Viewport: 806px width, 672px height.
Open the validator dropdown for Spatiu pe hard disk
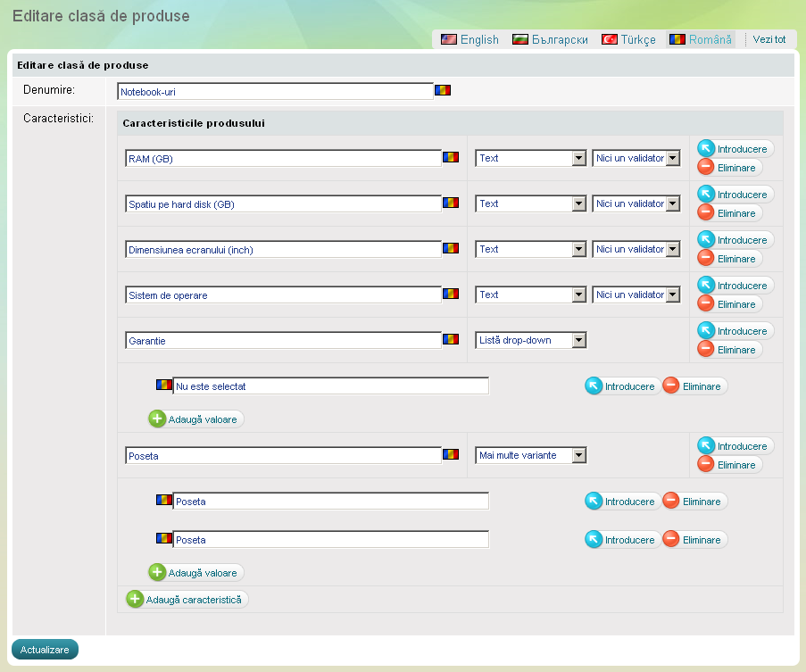636,203
